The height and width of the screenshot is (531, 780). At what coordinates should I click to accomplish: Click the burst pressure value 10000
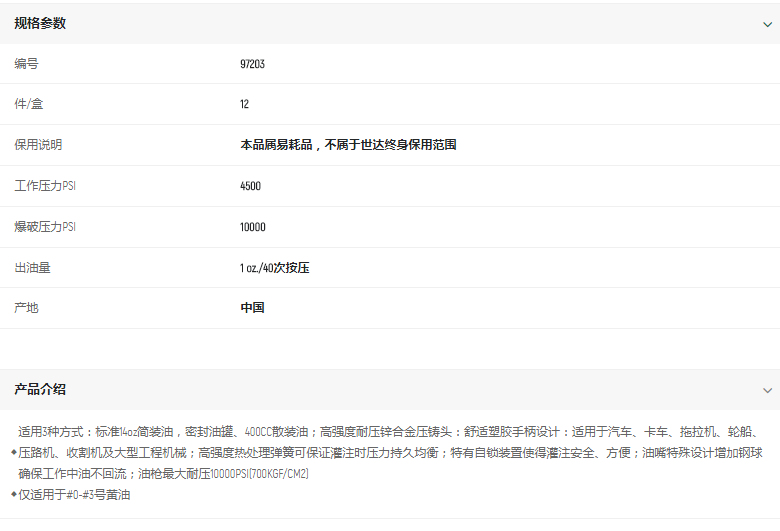[253, 227]
